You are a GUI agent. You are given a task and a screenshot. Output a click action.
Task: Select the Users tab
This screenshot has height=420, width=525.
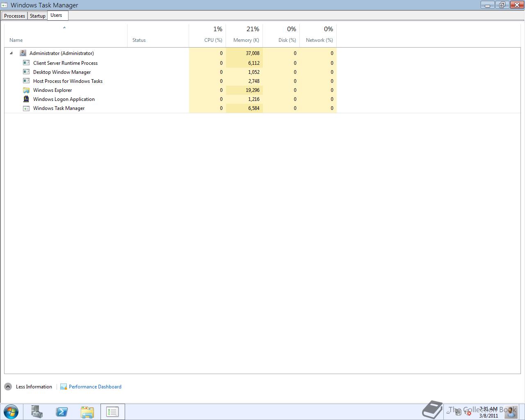click(57, 15)
